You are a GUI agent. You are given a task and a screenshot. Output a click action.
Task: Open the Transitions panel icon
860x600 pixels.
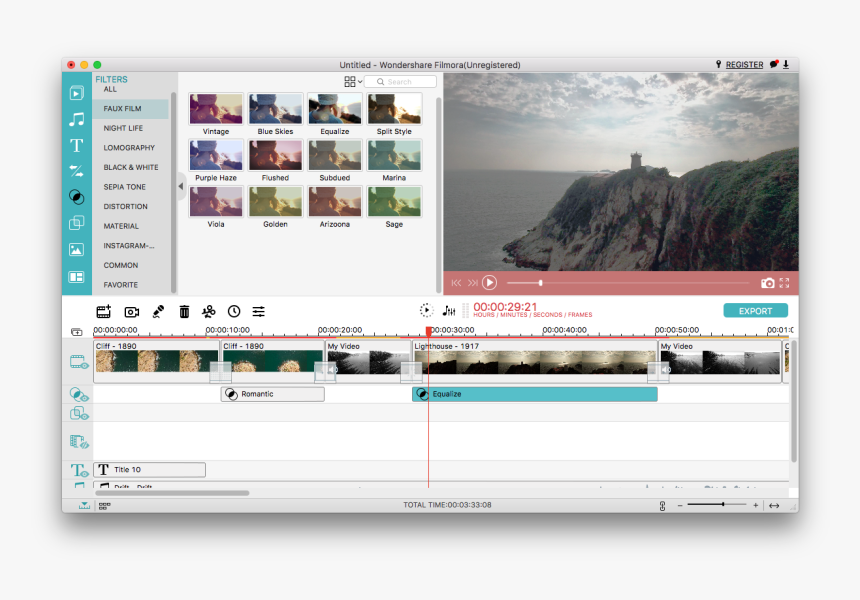[76, 171]
